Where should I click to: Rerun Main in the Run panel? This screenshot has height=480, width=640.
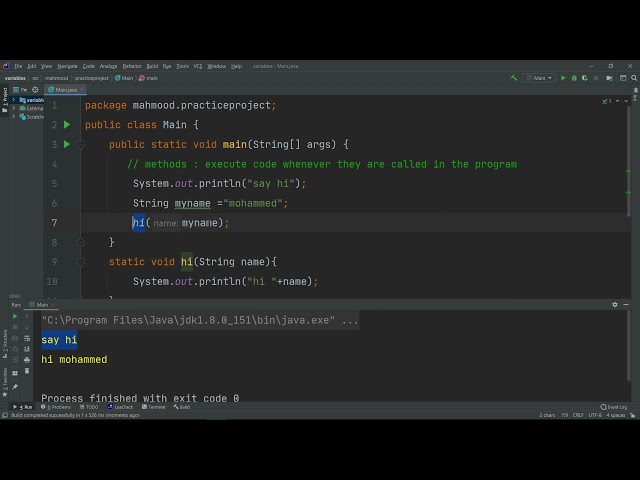pos(15,316)
